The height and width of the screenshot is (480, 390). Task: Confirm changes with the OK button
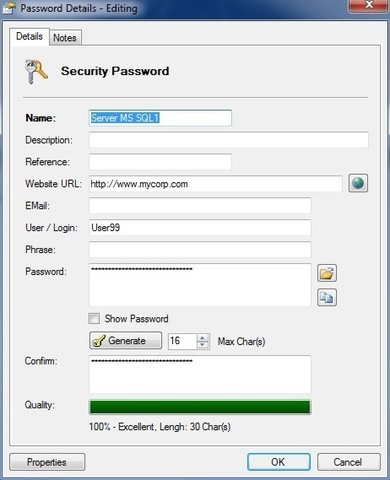279,462
